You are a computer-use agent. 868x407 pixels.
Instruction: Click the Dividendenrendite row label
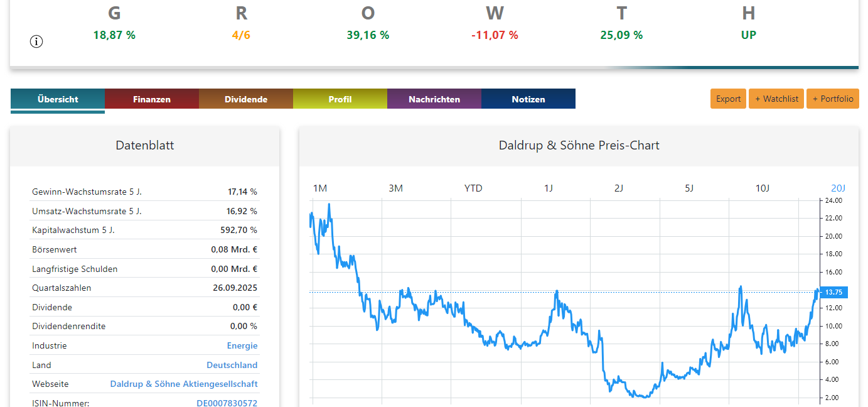pyautogui.click(x=69, y=327)
